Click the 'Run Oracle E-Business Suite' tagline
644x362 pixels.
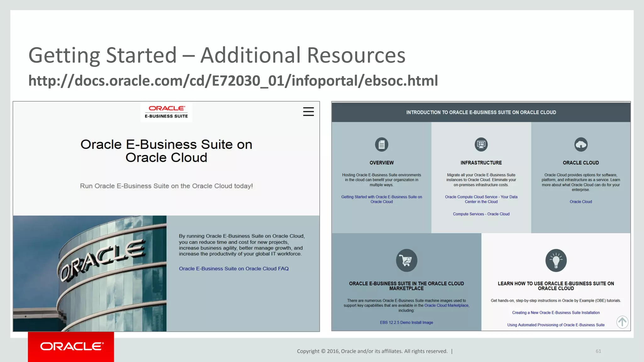coord(166,186)
